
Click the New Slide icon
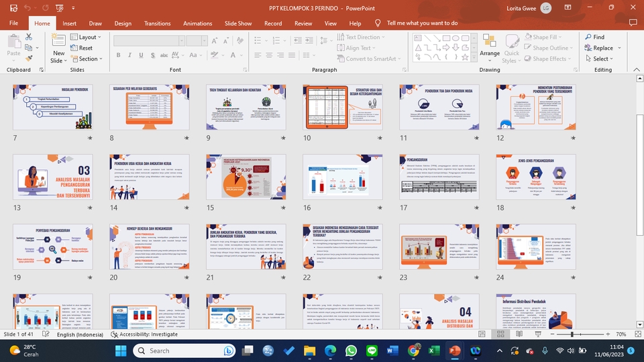click(x=58, y=41)
